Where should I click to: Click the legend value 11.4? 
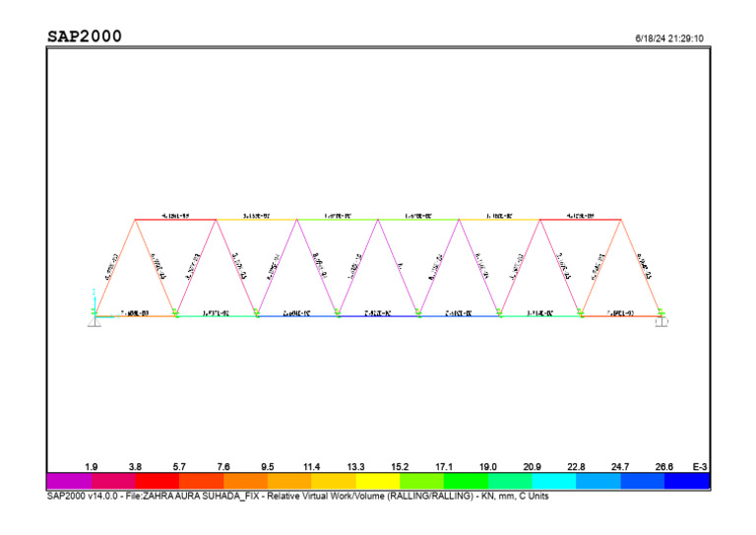pos(311,466)
